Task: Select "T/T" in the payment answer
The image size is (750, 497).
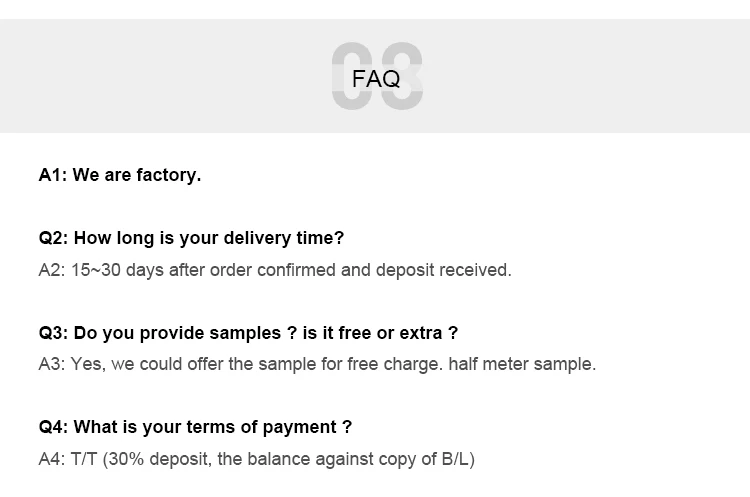Action: [85, 459]
